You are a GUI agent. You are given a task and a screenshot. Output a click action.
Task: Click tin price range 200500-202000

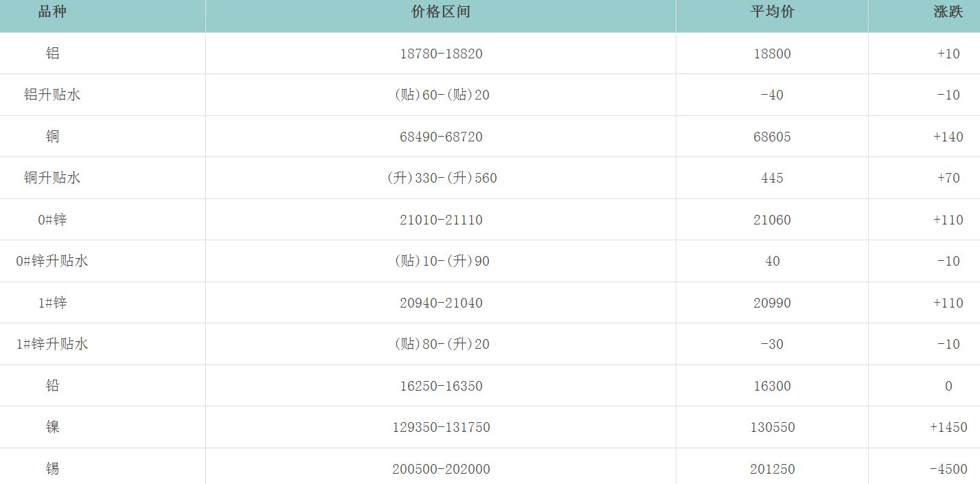[x=441, y=469]
